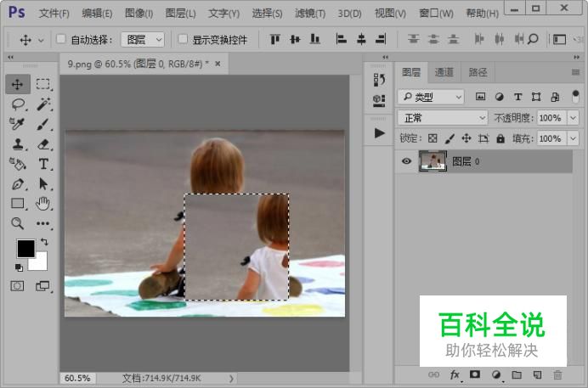Screen dimensions: 588x388
Task: Select the Lasso tool
Action: tap(18, 104)
